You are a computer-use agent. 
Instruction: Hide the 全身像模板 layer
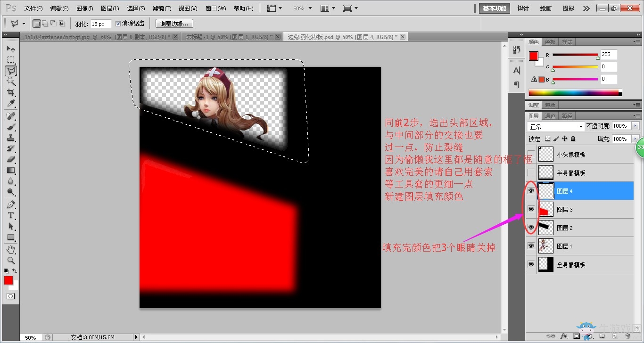[x=531, y=264]
